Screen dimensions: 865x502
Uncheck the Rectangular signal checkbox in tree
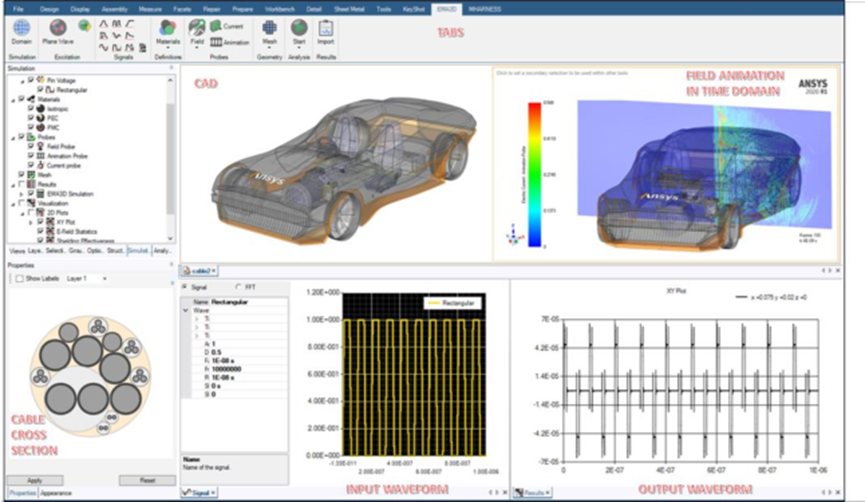40,89
